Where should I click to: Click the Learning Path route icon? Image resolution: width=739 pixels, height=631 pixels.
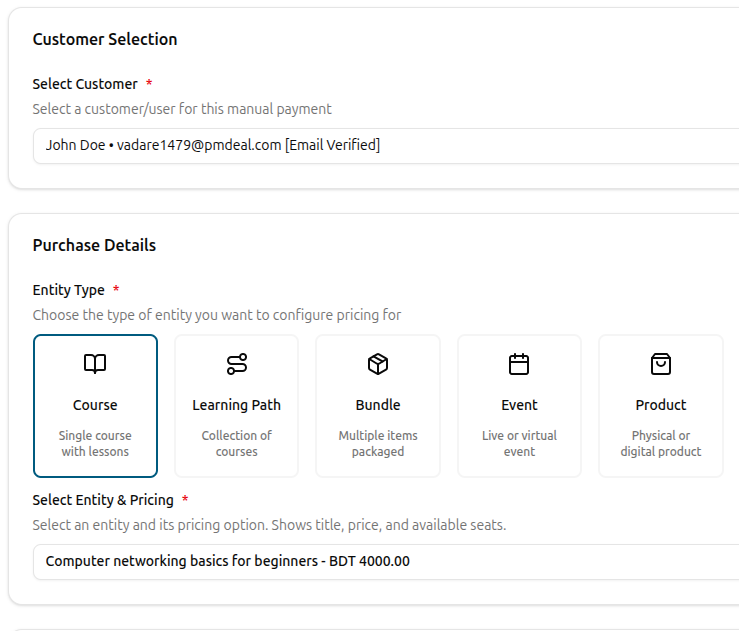coord(237,364)
